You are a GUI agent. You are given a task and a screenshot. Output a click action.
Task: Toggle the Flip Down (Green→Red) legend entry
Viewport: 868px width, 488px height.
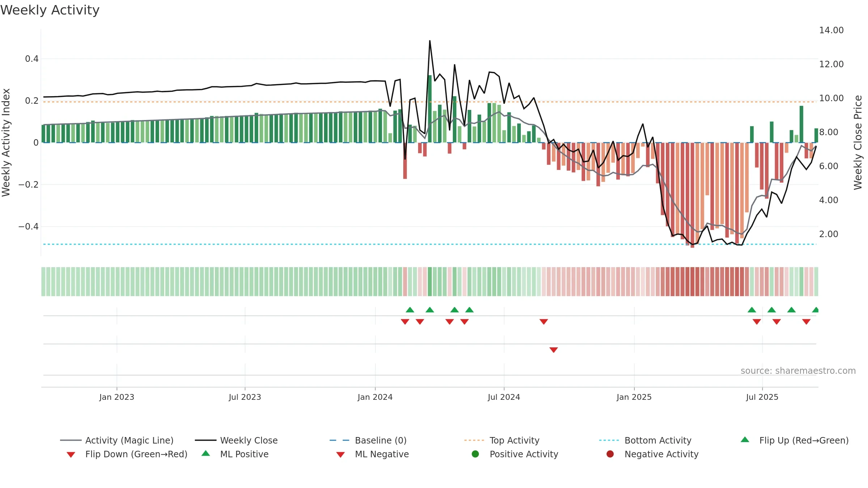point(127,454)
